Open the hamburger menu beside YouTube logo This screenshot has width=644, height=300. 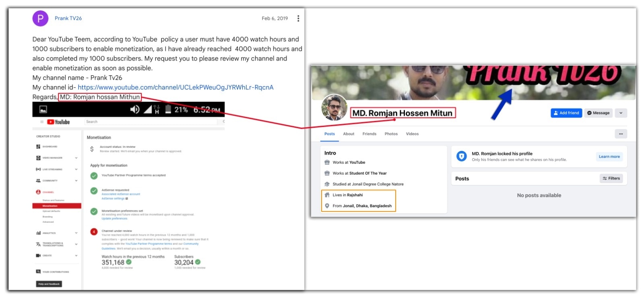click(42, 122)
